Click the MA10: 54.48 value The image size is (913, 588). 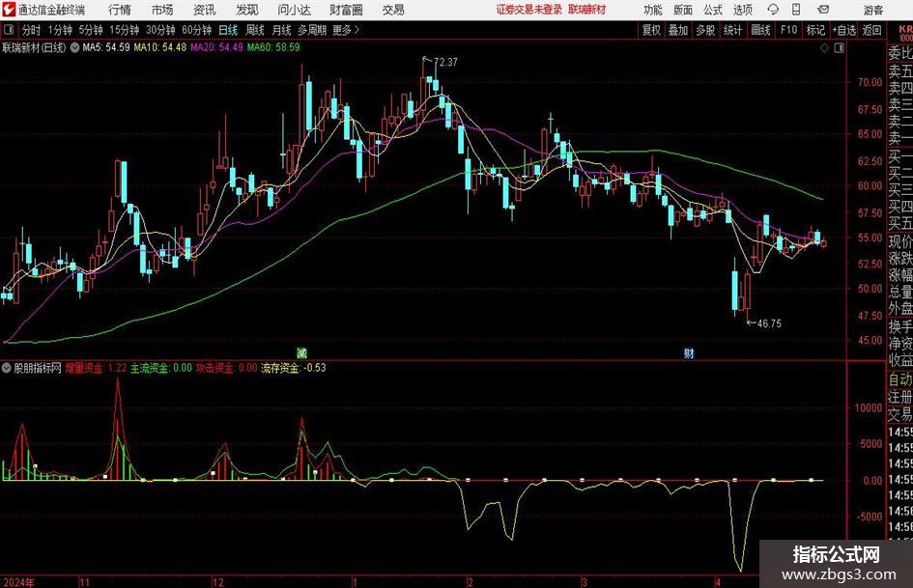click(160, 47)
